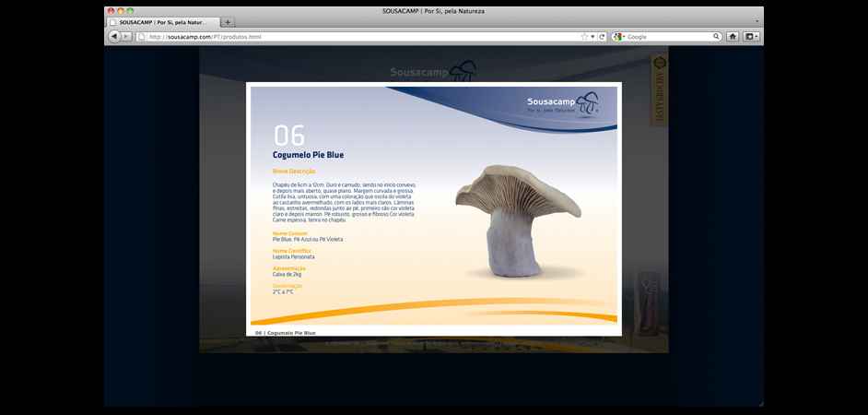Reload the page with the refresh icon
The height and width of the screenshot is (415, 868).
coord(602,37)
